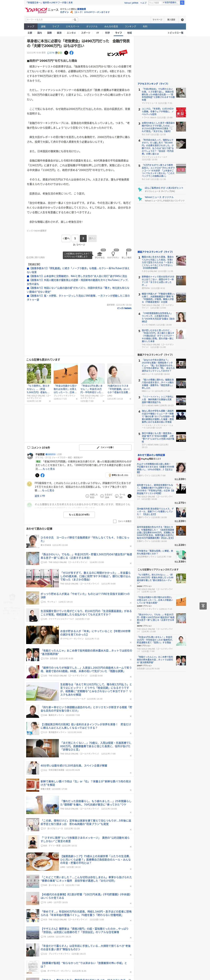Select page 2 in pagination

pyautogui.click(x=83, y=238)
